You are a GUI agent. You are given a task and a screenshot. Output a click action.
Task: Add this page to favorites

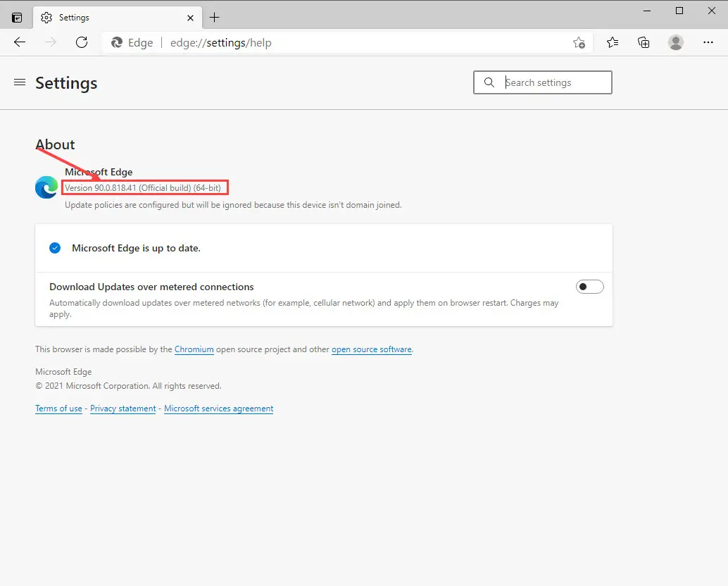tap(579, 43)
